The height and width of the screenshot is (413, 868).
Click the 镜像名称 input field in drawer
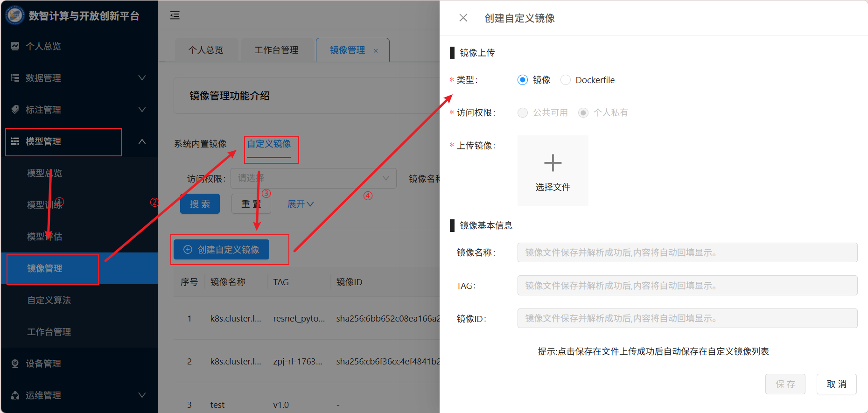point(687,252)
